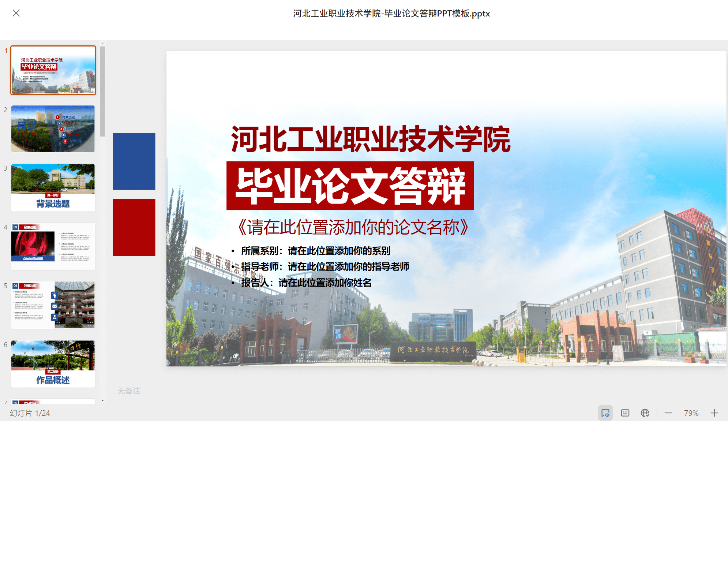Click the 河北工业职业技术学院 title text on slide
Screen dimensions: 728x582
click(371, 139)
